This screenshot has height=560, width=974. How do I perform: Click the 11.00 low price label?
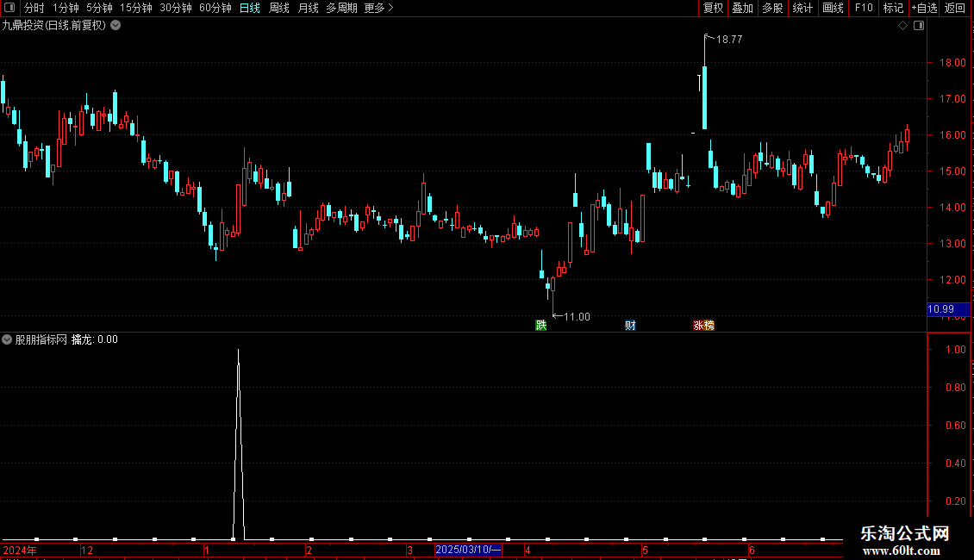point(577,317)
